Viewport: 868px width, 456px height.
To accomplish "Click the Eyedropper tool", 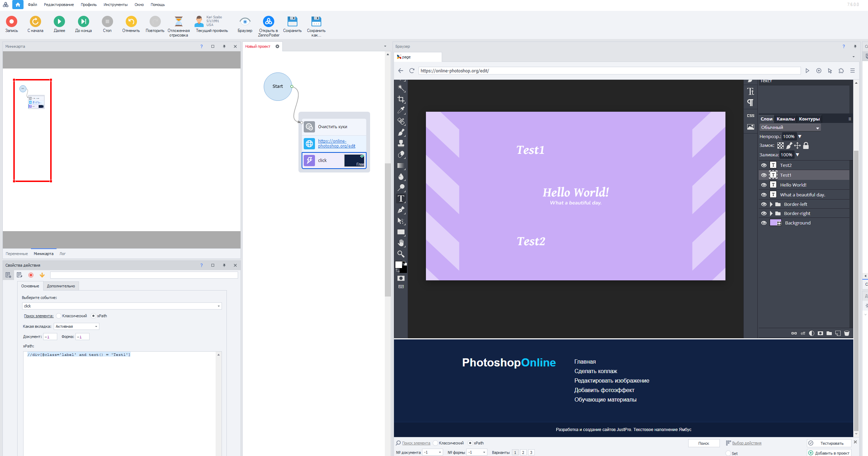I will coord(401,110).
